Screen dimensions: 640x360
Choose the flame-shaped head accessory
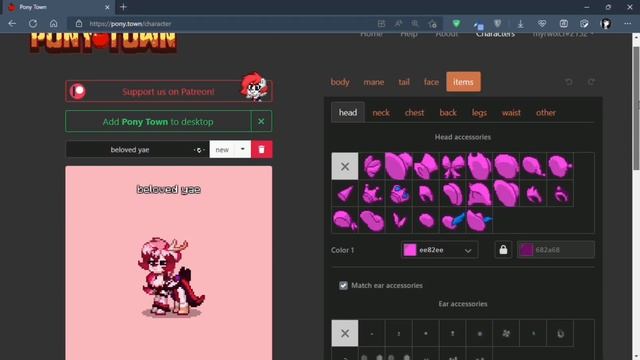tap(533, 193)
